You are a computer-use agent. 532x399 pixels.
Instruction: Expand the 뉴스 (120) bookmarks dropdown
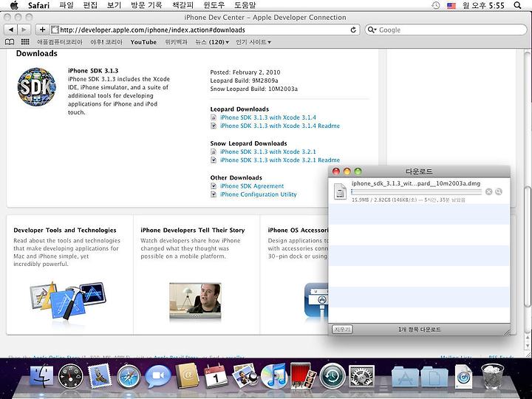212,42
